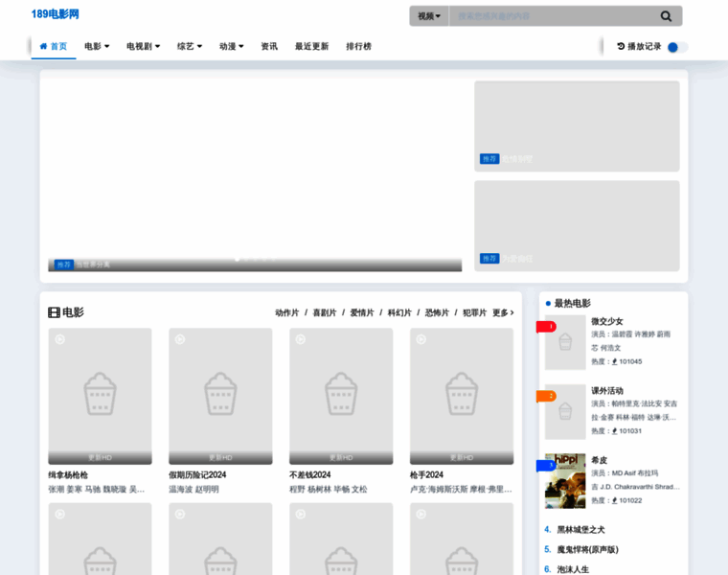Open the 缉拿杨枪枪 title link
Screen dimensions: 728x575
[68, 474]
